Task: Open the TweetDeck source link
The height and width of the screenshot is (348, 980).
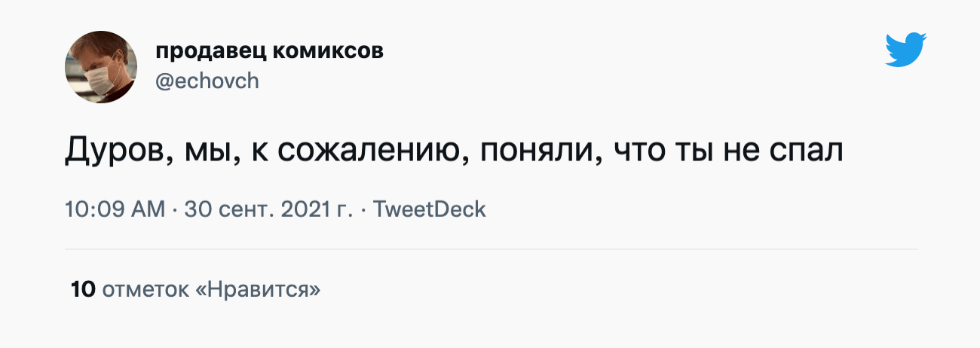Action: click(x=430, y=209)
